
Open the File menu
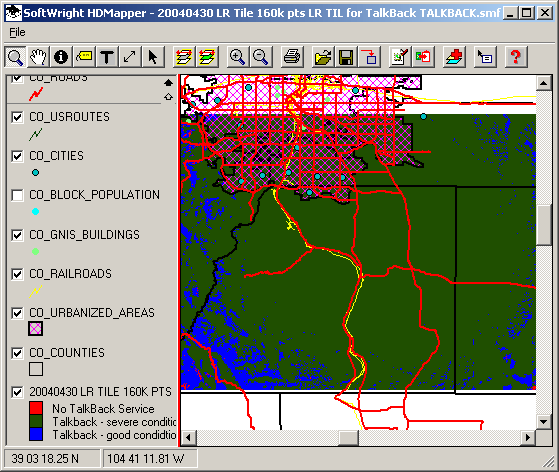[17, 32]
